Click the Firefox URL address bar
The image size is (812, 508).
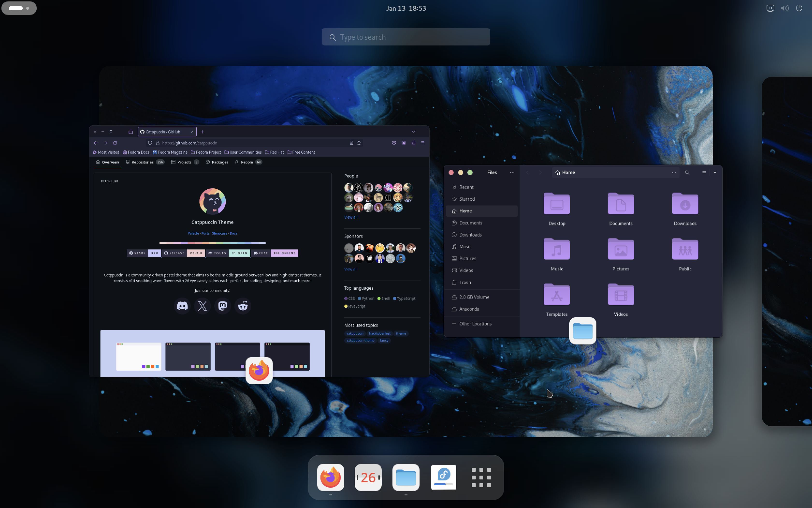point(254,143)
